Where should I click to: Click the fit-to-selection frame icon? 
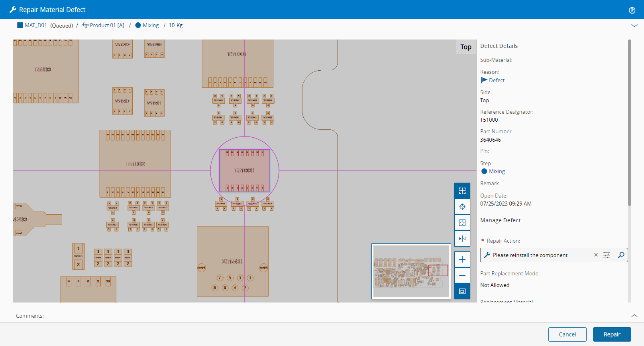click(462, 223)
